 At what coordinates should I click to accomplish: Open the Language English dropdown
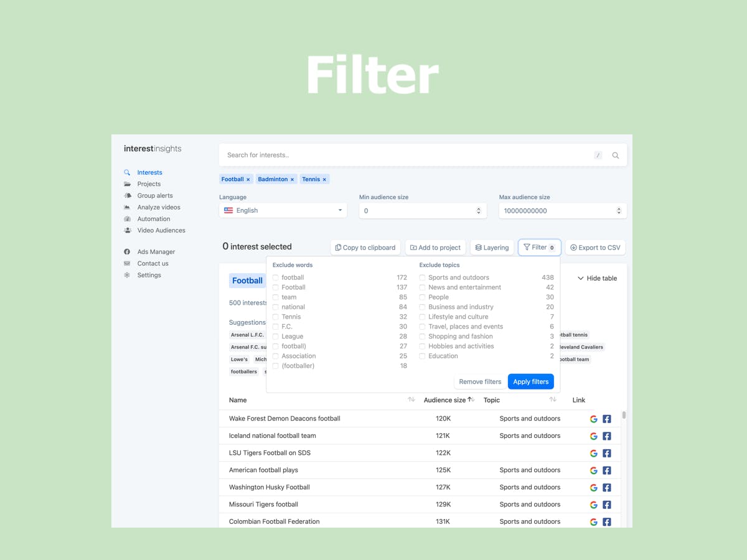pyautogui.click(x=283, y=210)
